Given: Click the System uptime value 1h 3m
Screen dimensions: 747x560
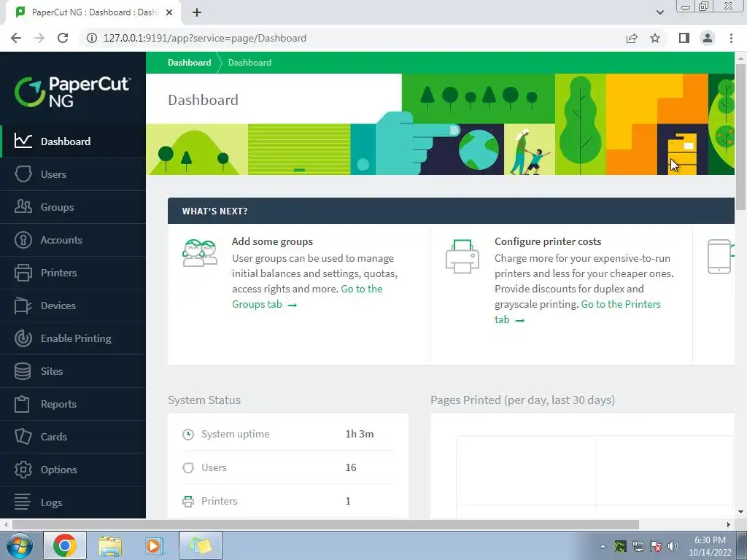Looking at the screenshot, I should [360, 434].
